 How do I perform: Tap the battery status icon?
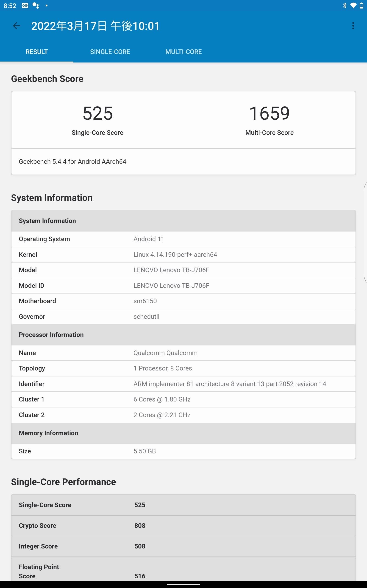click(361, 5)
